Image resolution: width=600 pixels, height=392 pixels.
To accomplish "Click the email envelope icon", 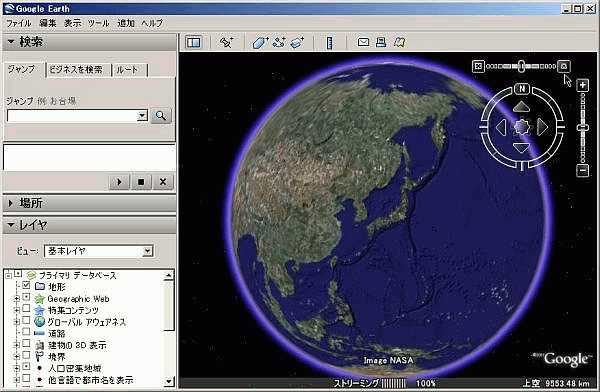I will (363, 42).
